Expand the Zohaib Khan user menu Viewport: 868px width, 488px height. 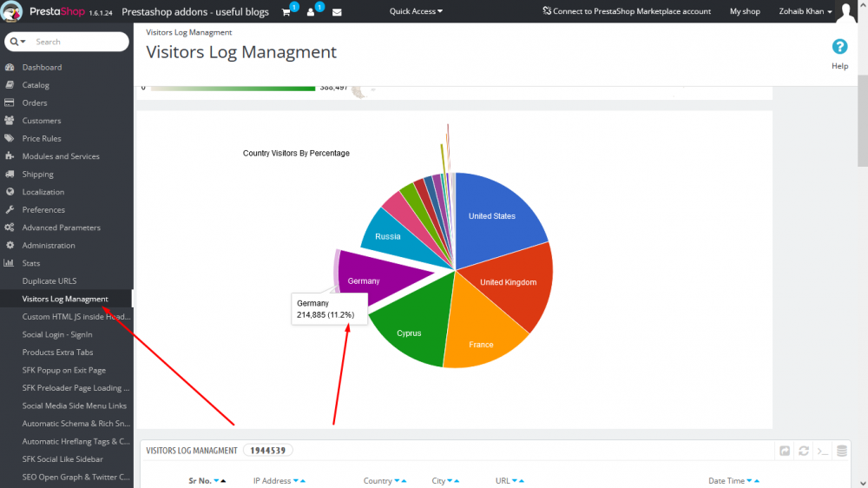point(805,11)
